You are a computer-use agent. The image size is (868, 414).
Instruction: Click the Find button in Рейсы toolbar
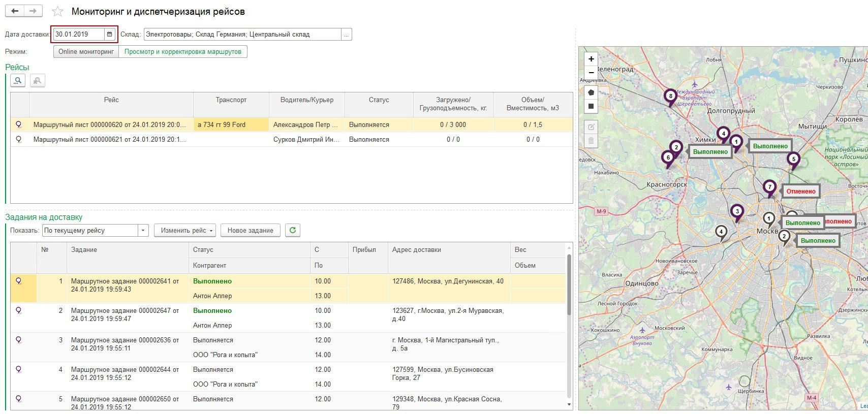tap(18, 80)
